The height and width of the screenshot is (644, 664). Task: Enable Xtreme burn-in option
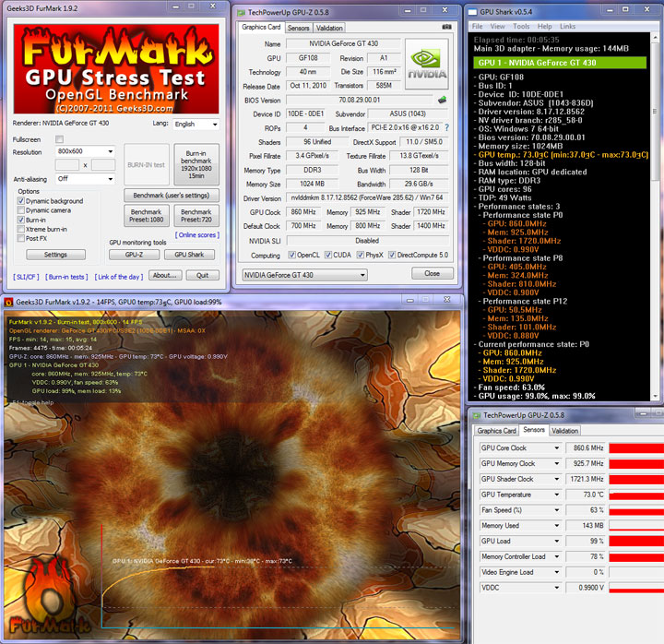pyautogui.click(x=20, y=229)
